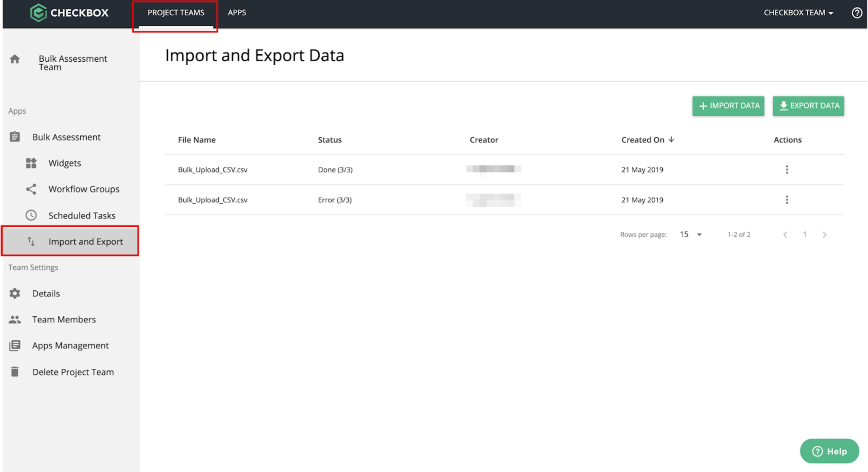Open Apps Management settings
Screen dimensions: 868x472
[x=71, y=346]
